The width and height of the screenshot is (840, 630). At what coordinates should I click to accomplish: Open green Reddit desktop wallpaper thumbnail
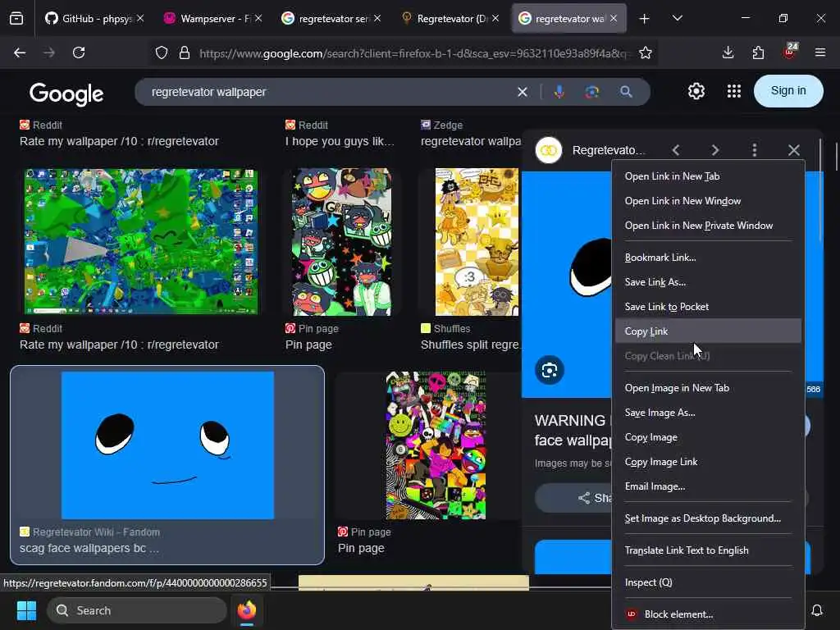click(141, 242)
